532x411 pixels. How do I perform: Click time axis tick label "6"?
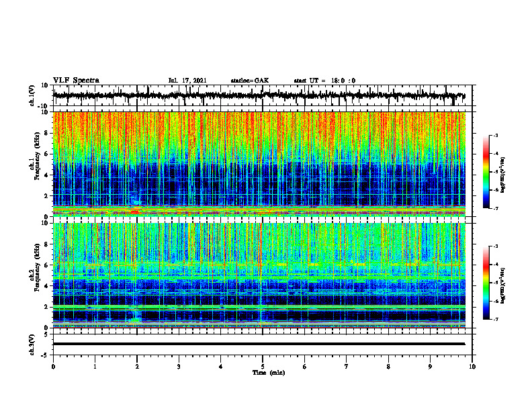[305, 367]
